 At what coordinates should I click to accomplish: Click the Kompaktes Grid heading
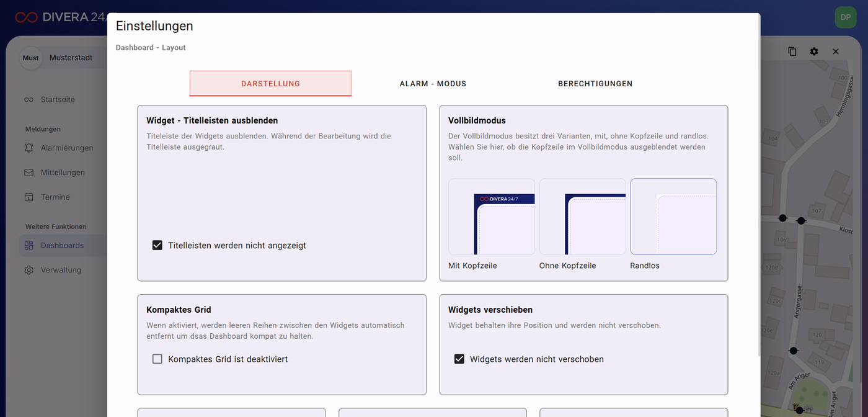click(x=179, y=310)
